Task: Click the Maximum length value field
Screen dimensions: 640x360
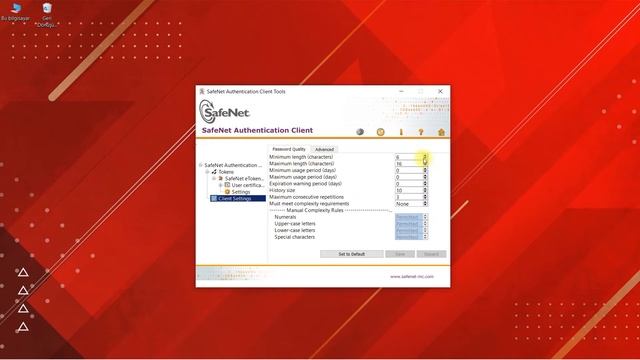Action: 409,164
